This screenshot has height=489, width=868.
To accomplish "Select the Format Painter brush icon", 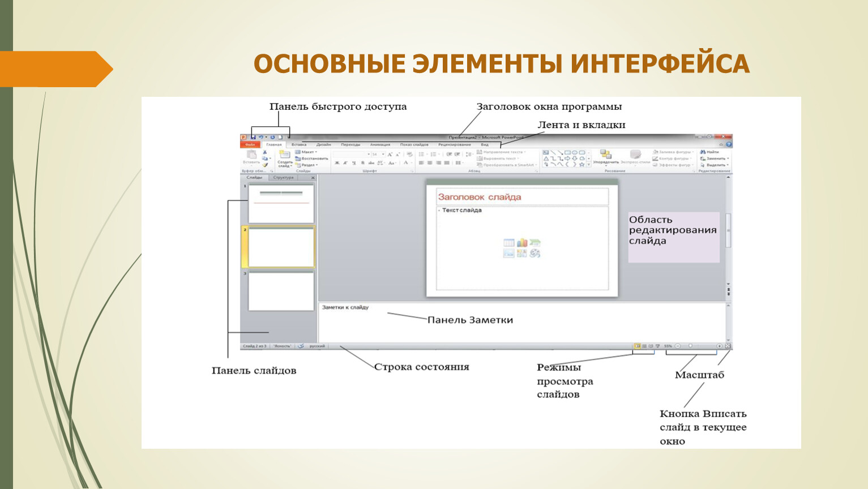I will tap(264, 165).
